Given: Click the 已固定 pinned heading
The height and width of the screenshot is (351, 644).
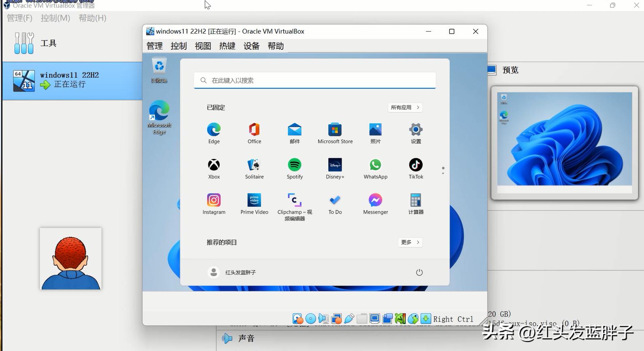Looking at the screenshot, I should 216,107.
